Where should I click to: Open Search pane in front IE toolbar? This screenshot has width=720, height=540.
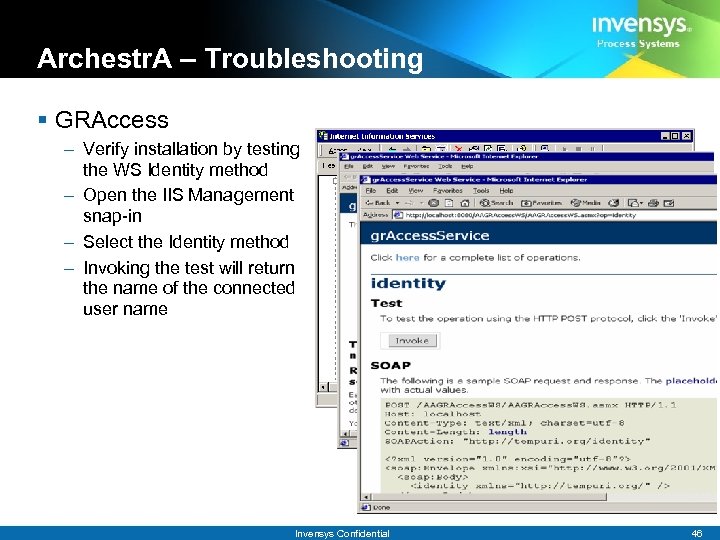tap(496, 202)
